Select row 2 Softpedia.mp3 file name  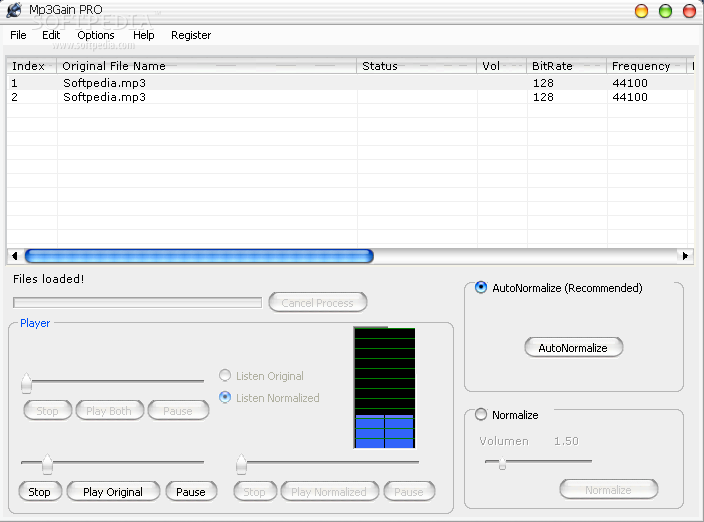click(104, 97)
